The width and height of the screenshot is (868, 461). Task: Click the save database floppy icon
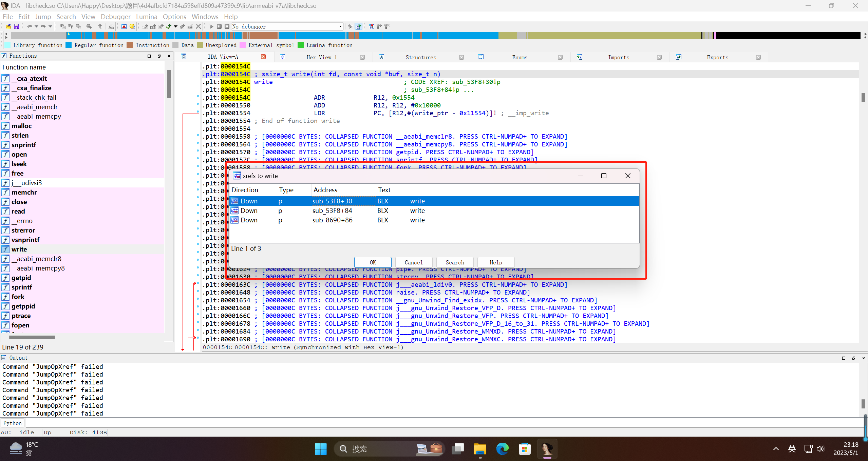pos(16,26)
